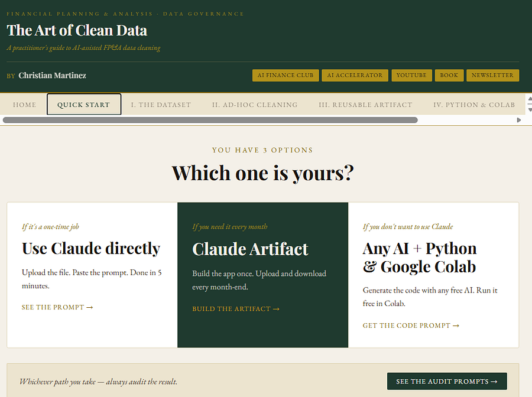
Task: Click See the Audit Prompts button
Action: coord(447,382)
